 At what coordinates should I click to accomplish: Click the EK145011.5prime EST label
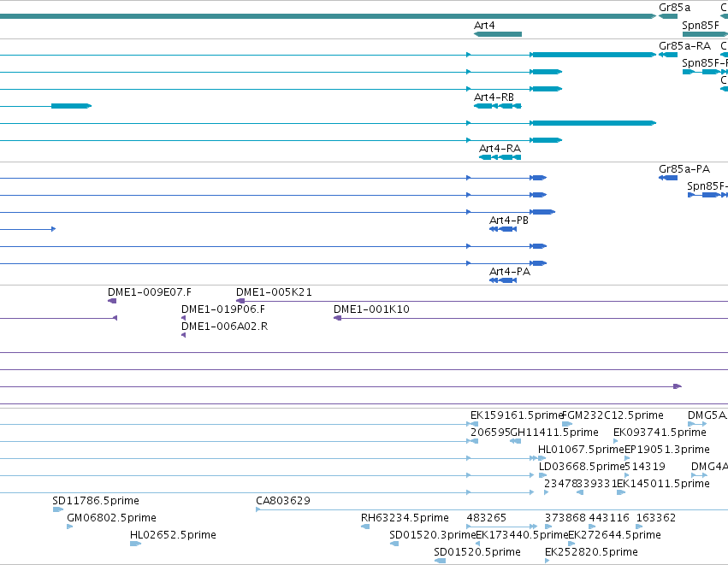663,484
